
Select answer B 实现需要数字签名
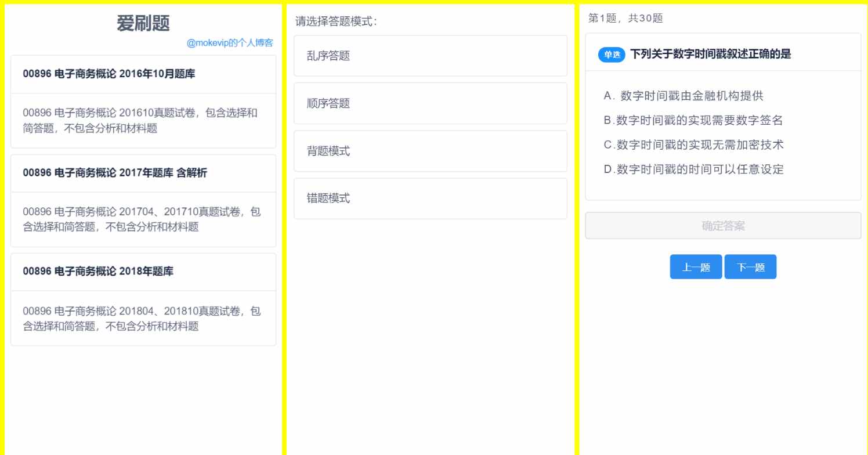point(693,120)
